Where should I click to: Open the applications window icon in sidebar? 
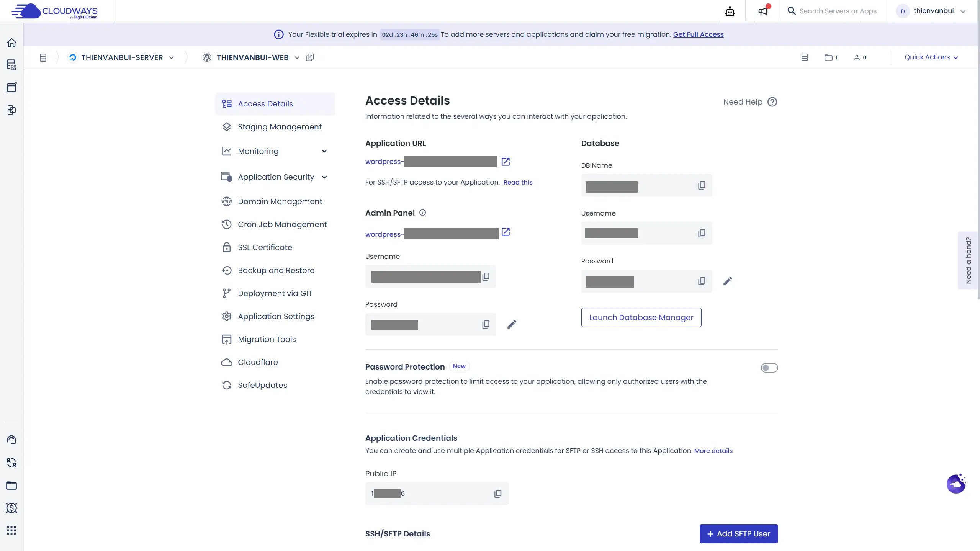click(11, 88)
